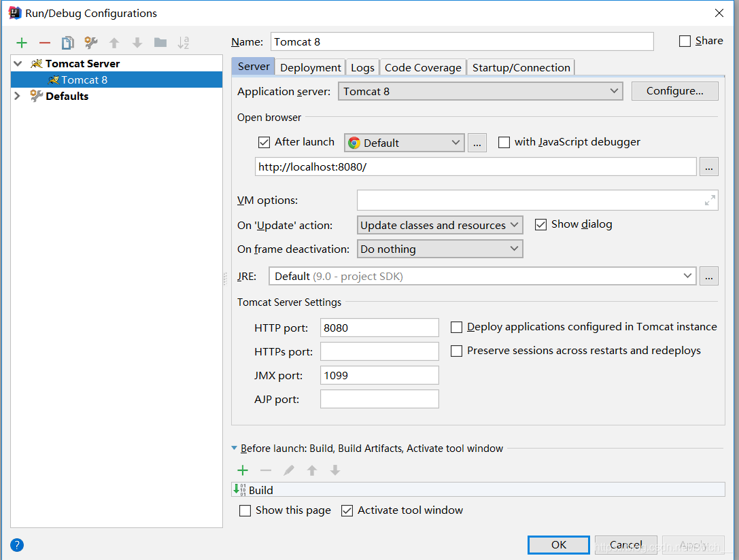Enable with JavaScript debugger option
The image size is (739, 560).
(x=504, y=142)
